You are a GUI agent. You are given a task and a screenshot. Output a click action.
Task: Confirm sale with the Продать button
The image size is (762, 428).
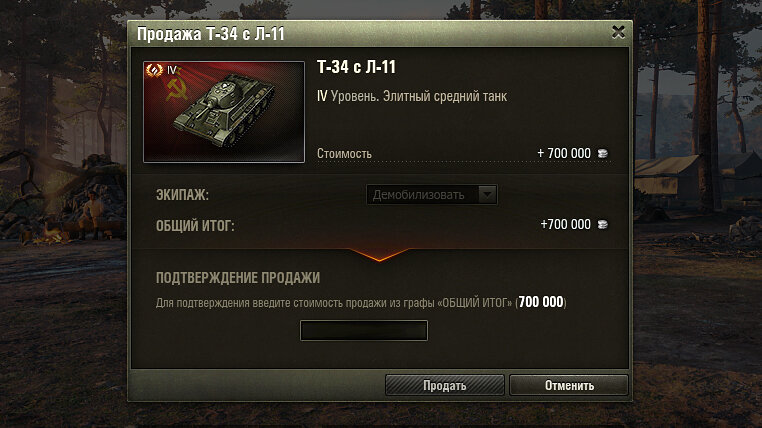pyautogui.click(x=445, y=385)
